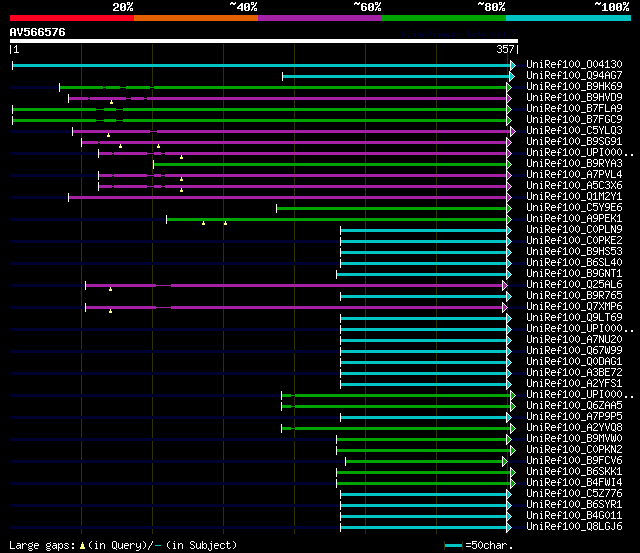Screen dimensions: 640x553
Task: Select the UniRef100_A2YVQ8 label
Action: coord(574,428)
